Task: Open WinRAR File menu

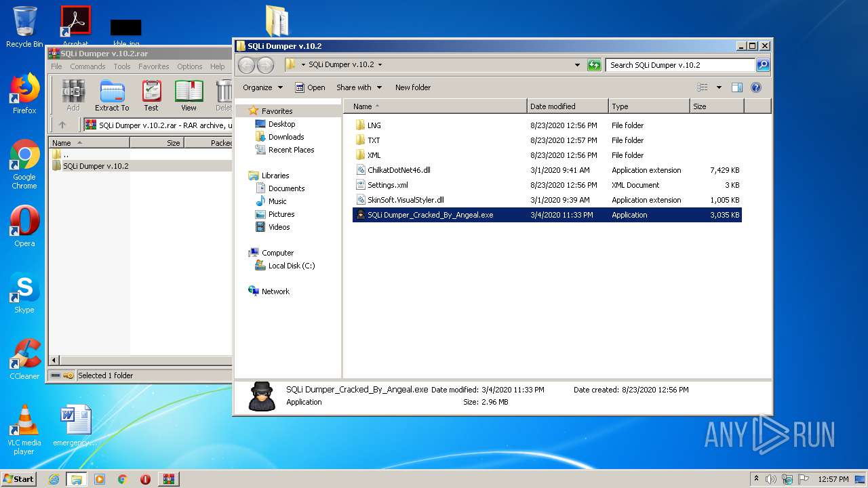Action: (56, 66)
